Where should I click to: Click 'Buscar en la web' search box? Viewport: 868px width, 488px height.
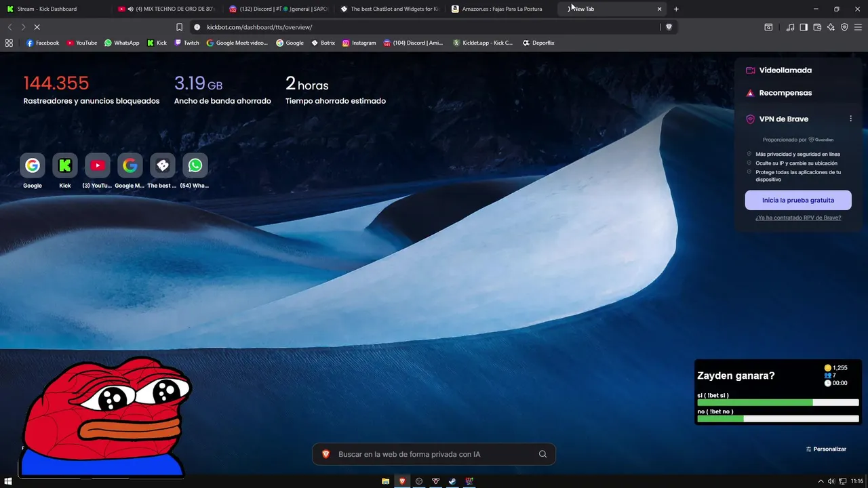[434, 454]
